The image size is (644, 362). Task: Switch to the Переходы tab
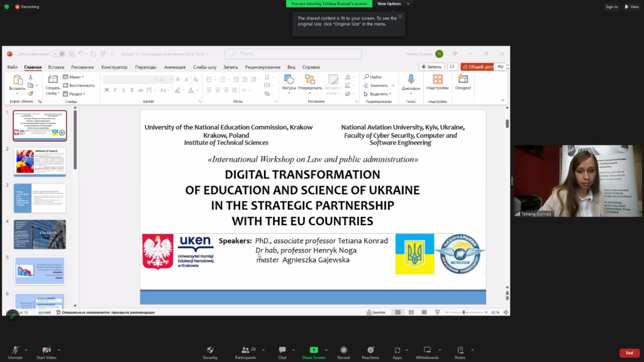(145, 67)
